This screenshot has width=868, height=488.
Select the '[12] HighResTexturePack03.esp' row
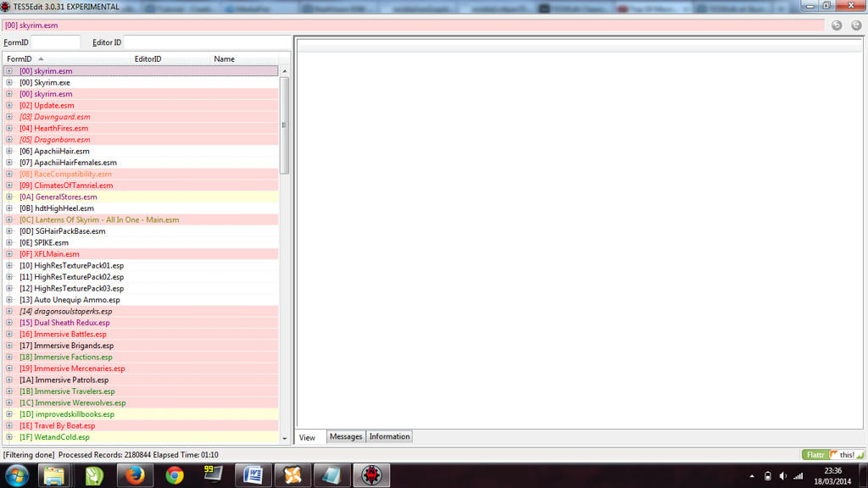142,288
